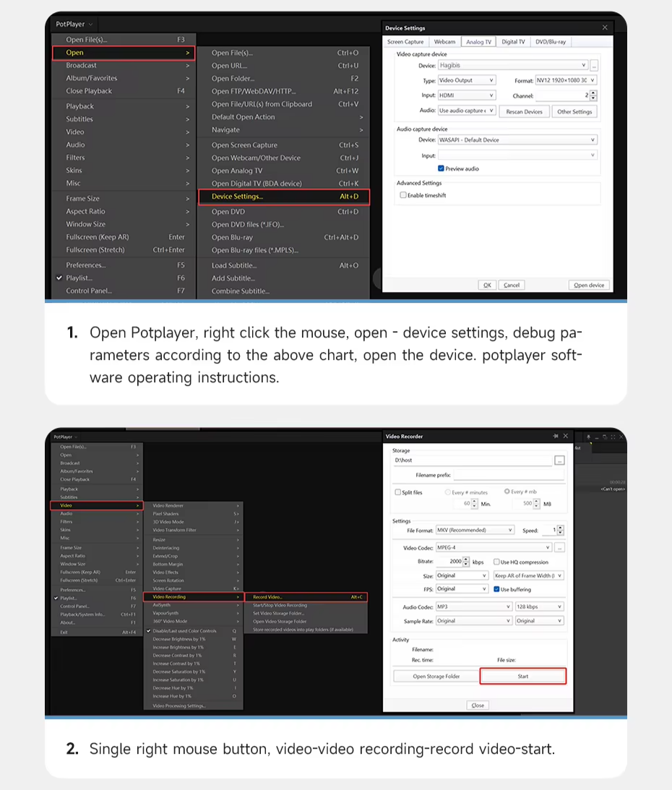
Task: Open Video Codec configuration ellipsis button
Action: coord(560,548)
